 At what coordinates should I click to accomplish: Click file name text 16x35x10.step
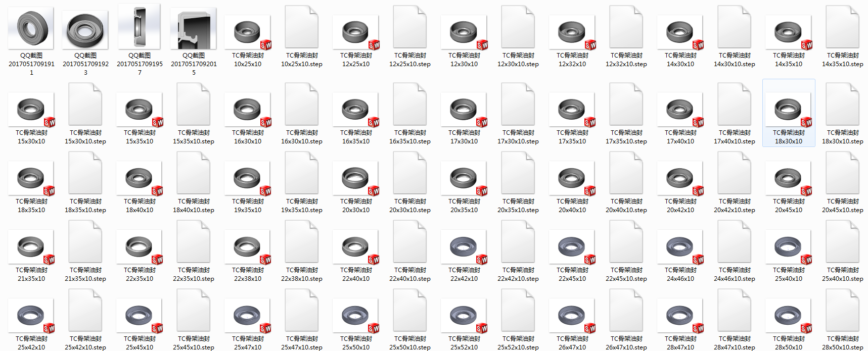click(410, 141)
